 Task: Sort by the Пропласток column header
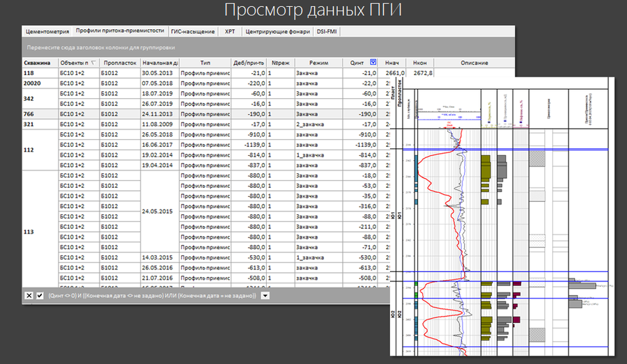tap(120, 63)
